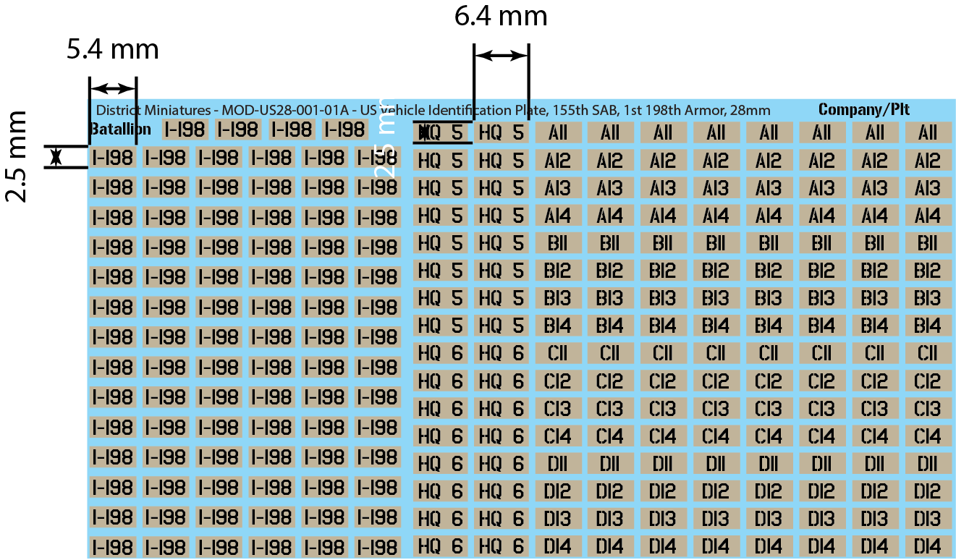The width and height of the screenshot is (956, 560).
Task: Click the A14 plate adjacent to HQ 5
Action: (558, 215)
